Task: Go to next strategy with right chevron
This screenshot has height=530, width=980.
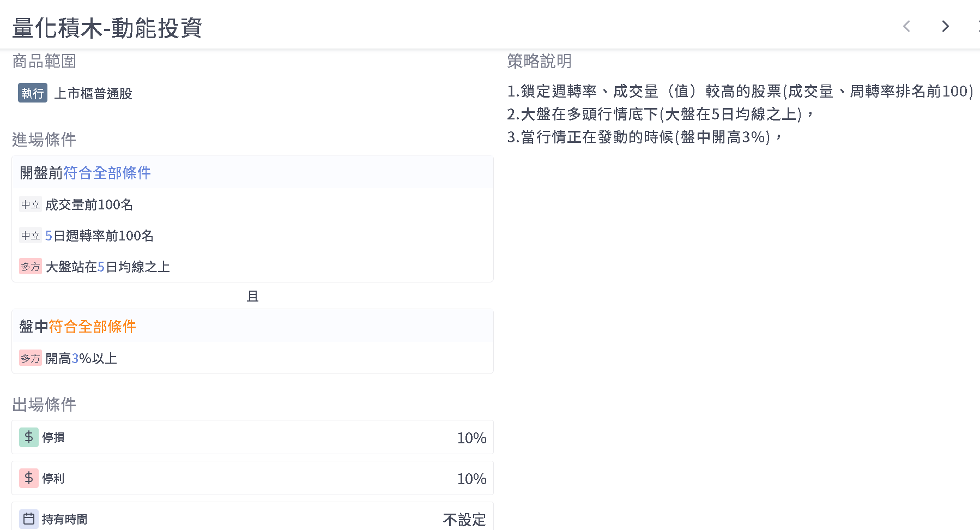Action: pos(946,26)
